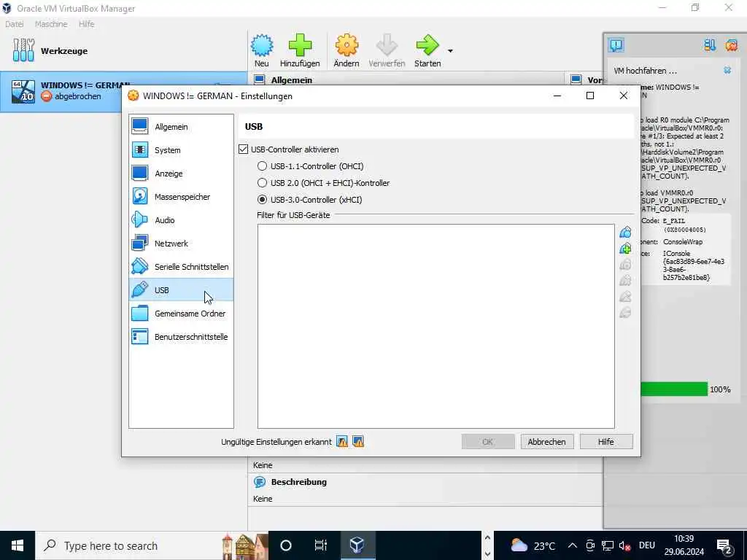The width and height of the screenshot is (747, 560).
Task: Switch the DEU input language indicator
Action: 647,545
